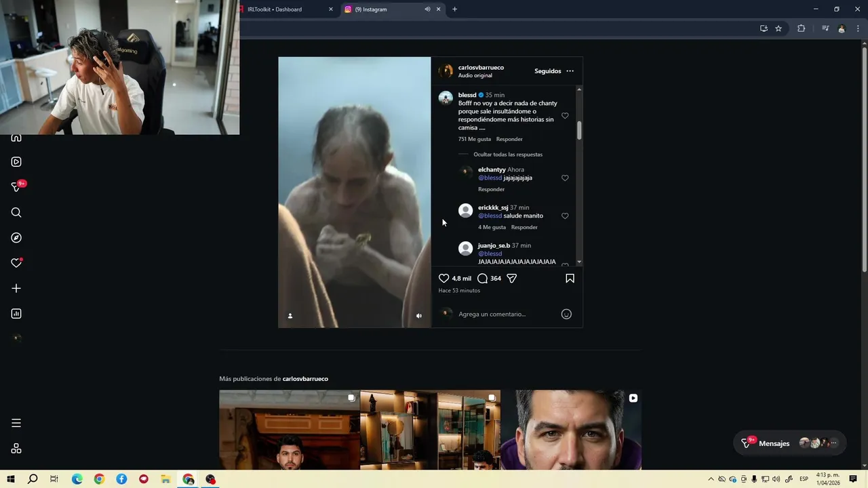The width and height of the screenshot is (868, 488).
Task: Open the volume control in system tray
Action: (x=776, y=479)
